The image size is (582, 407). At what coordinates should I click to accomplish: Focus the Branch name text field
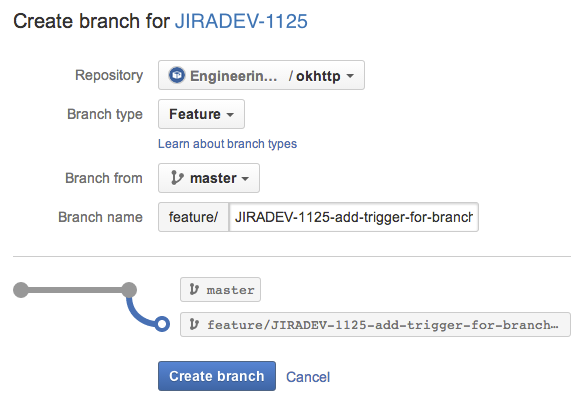pos(354,217)
